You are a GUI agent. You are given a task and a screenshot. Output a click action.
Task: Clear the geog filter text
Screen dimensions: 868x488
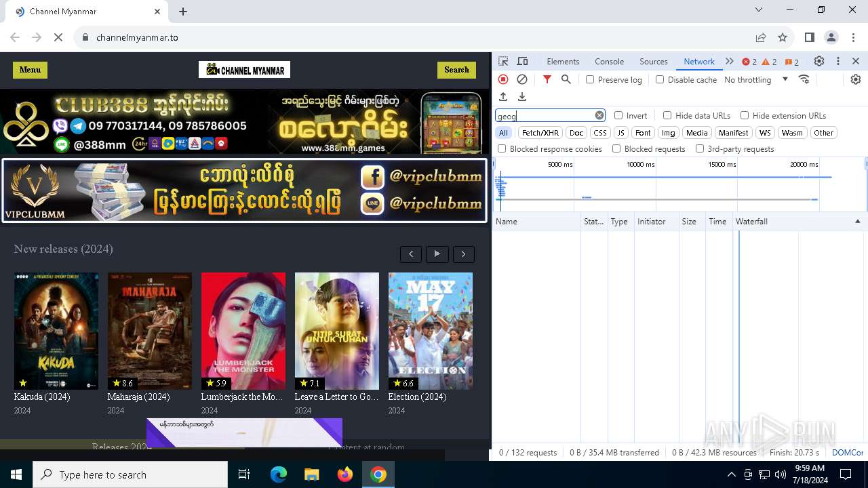pyautogui.click(x=599, y=115)
